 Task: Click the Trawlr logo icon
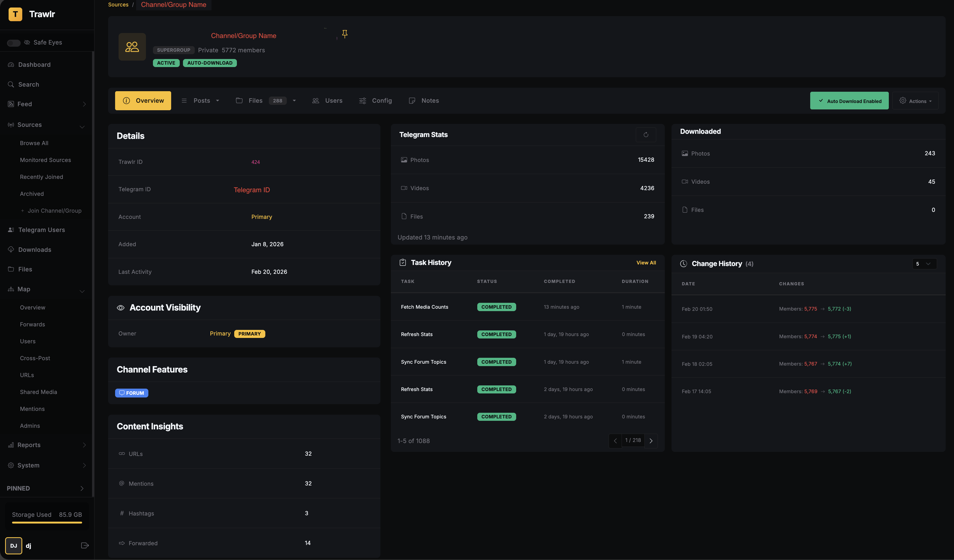click(15, 14)
